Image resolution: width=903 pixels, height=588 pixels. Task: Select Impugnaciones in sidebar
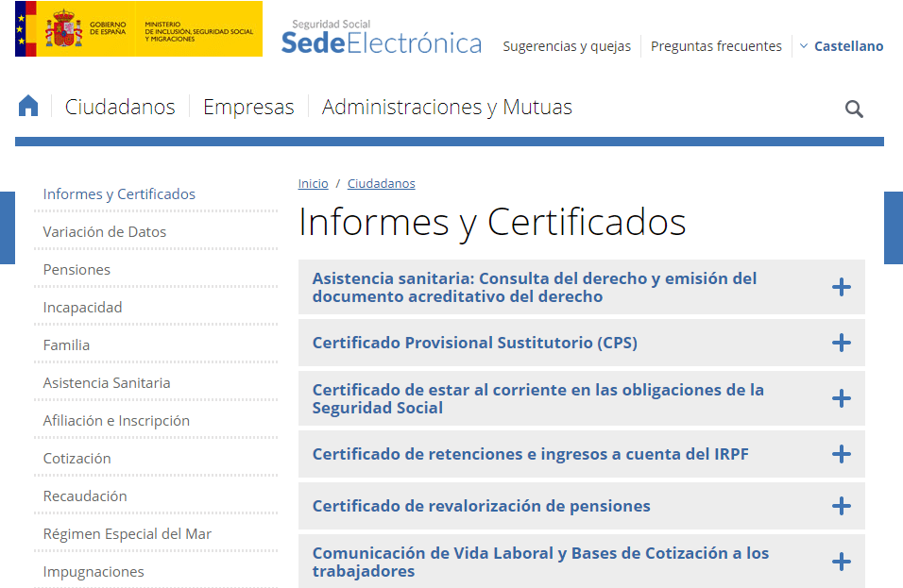(94, 572)
